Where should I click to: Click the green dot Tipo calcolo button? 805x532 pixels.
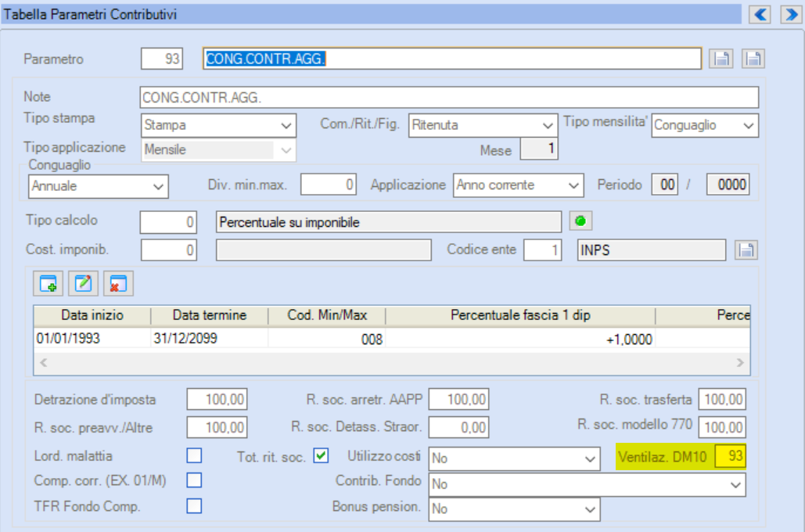pos(580,221)
